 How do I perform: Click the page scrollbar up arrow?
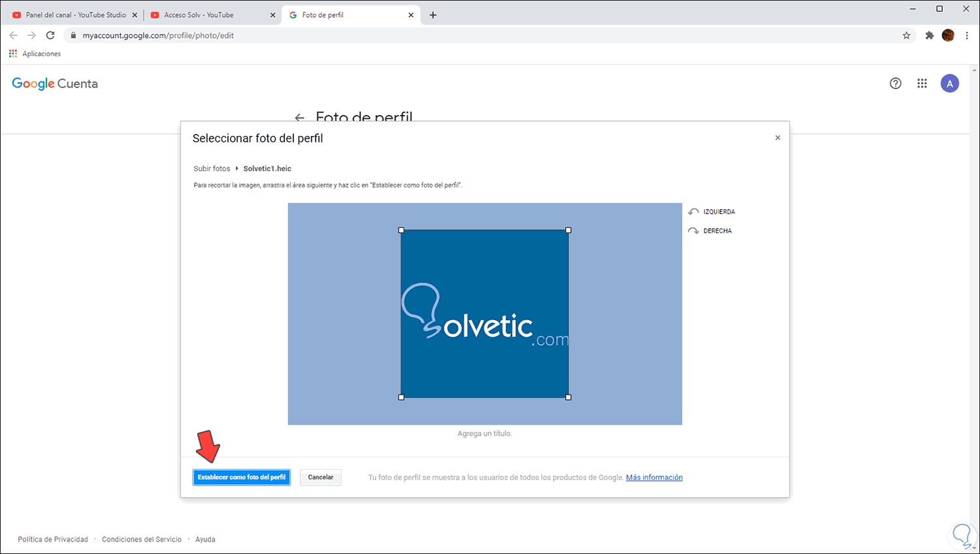pyautogui.click(x=975, y=69)
